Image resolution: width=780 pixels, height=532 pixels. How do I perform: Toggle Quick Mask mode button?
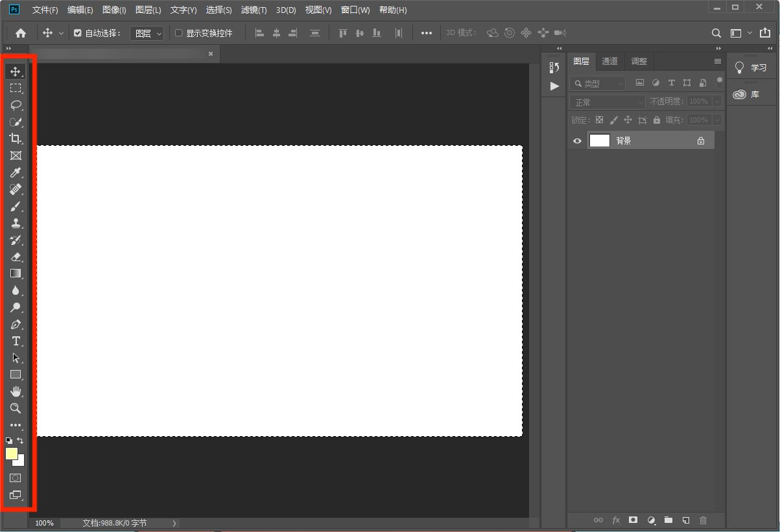click(16, 478)
